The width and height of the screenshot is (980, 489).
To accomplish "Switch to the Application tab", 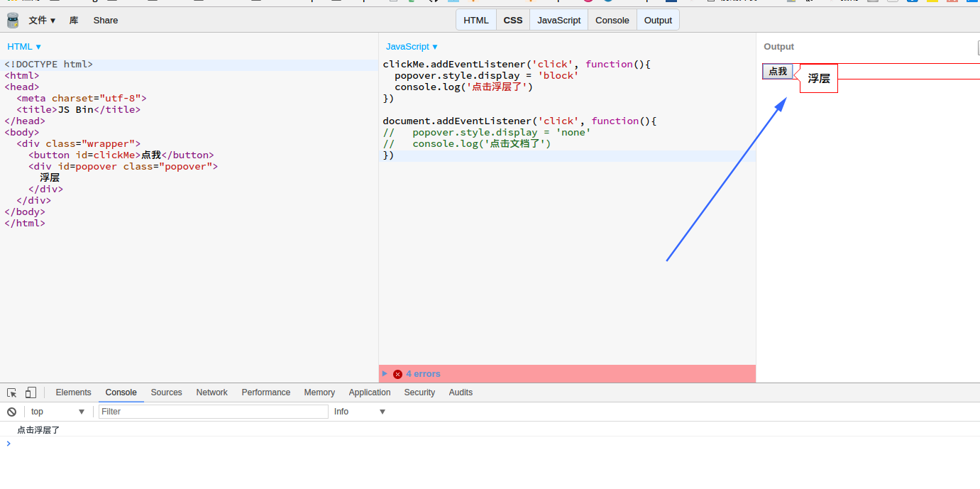I will click(370, 392).
